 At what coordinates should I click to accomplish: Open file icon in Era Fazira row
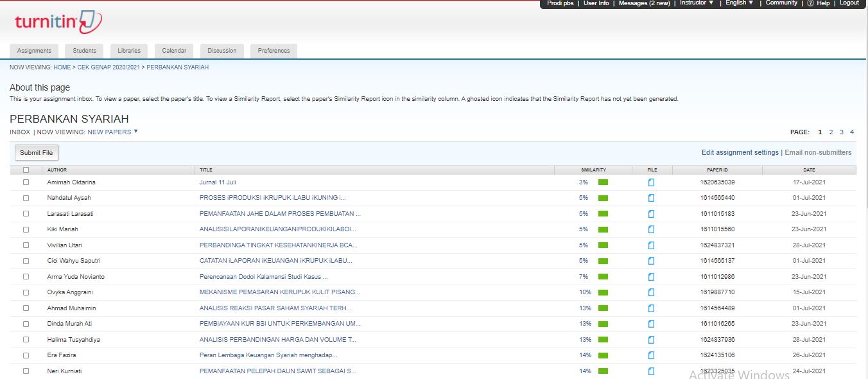coord(651,355)
